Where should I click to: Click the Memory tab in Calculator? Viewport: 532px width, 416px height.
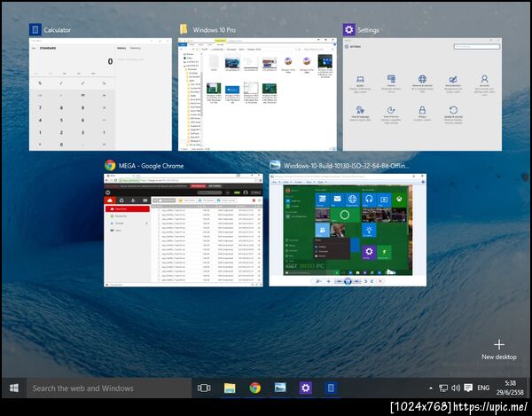point(136,48)
